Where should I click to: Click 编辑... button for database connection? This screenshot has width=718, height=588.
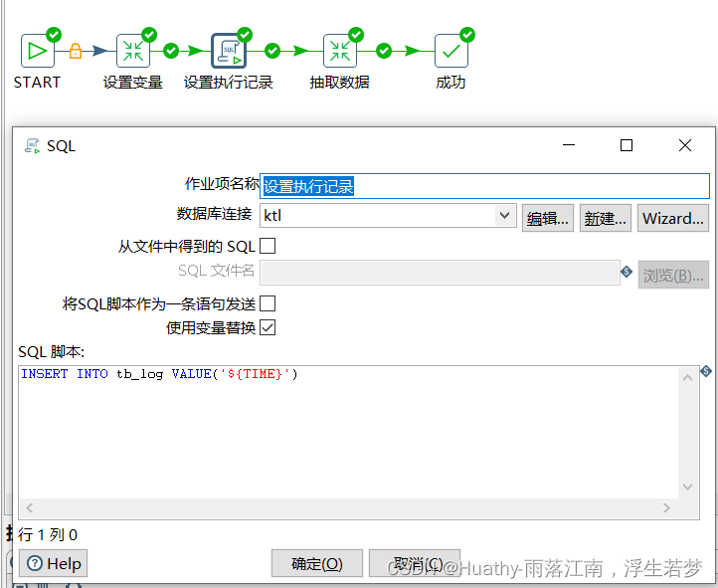tap(548, 218)
